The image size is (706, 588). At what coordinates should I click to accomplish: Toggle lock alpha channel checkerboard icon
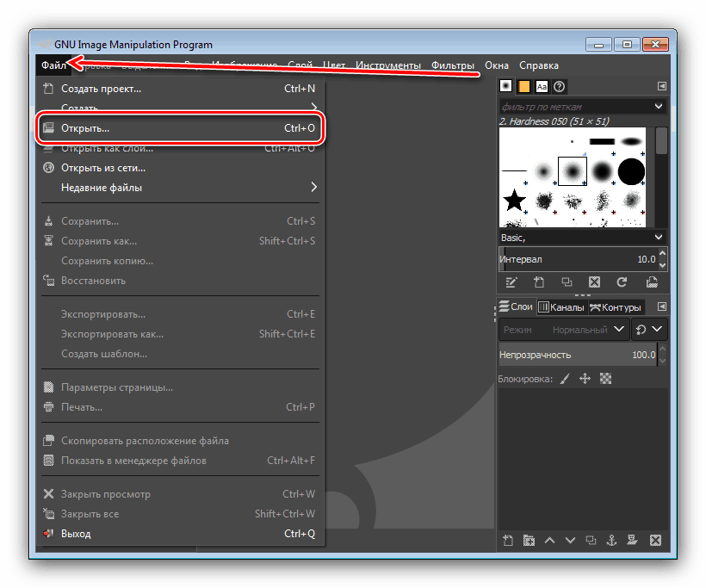point(605,379)
